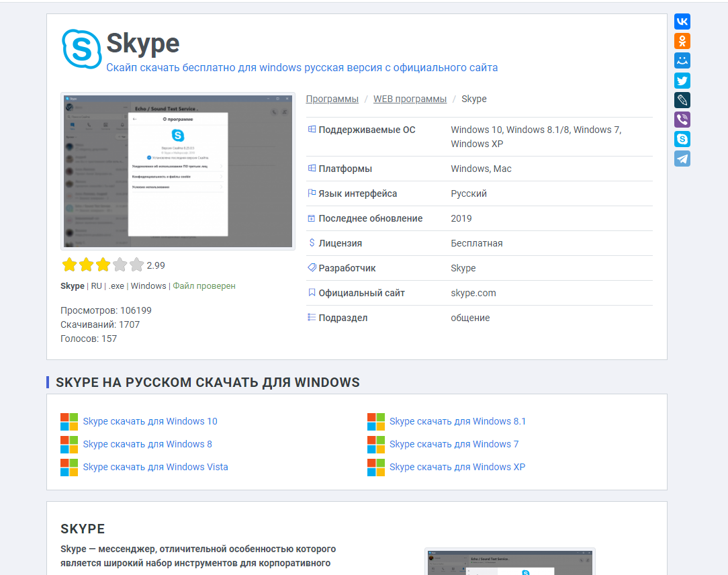
Task: Rate two stars with second star
Action: 87,265
